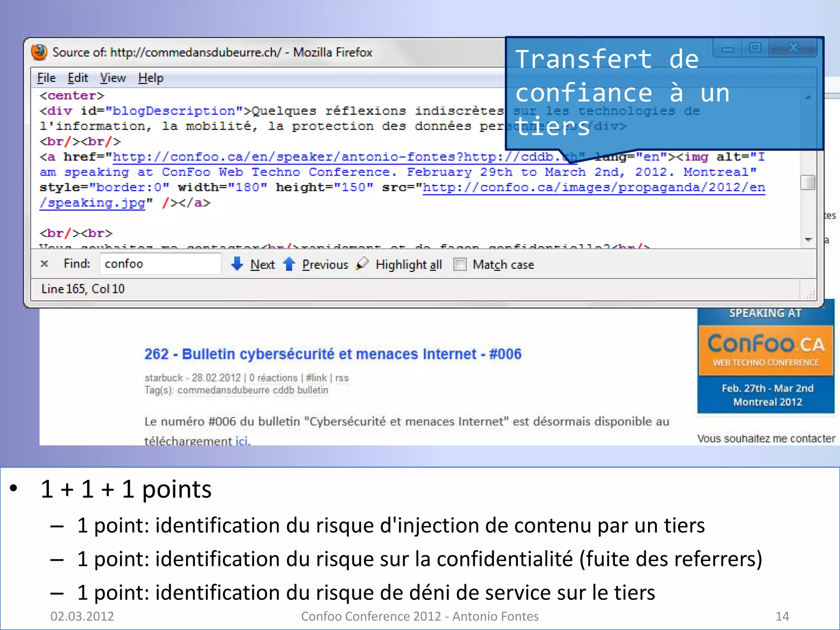Click the 0 réactions link
This screenshot has width=840, height=630.
[273, 378]
